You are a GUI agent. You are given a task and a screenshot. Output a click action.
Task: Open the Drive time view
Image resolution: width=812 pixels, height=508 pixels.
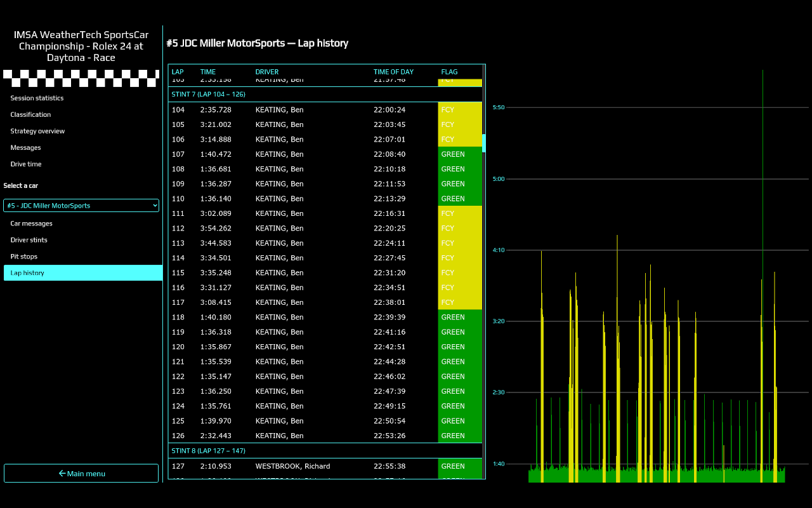(x=26, y=164)
